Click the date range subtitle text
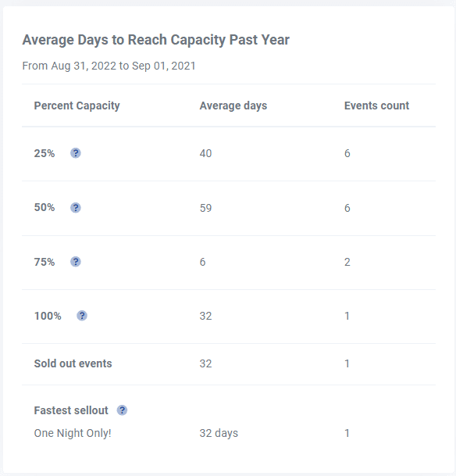The width and height of the screenshot is (456, 476). click(x=109, y=66)
